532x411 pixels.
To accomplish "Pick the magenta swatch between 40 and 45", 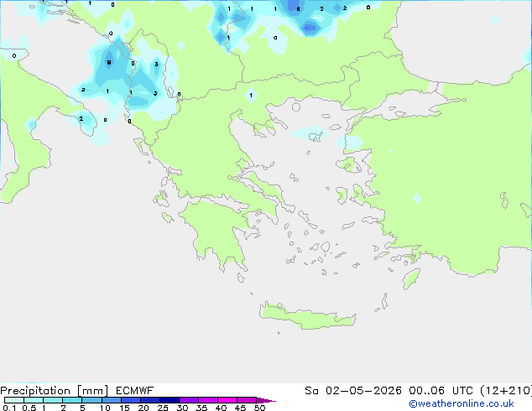I will (x=227, y=400).
